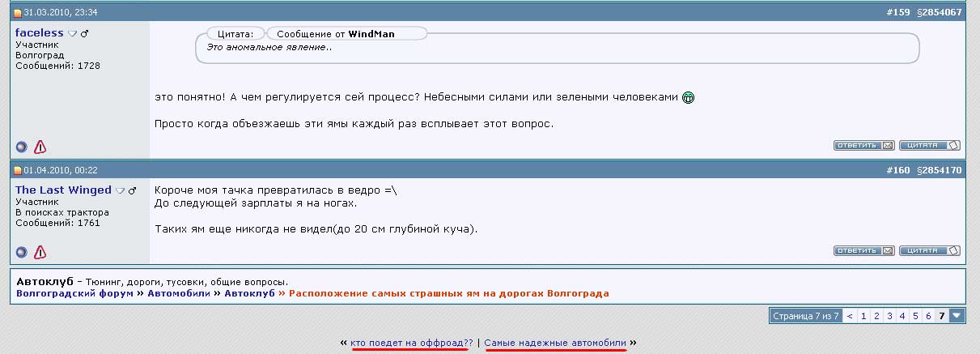Open permalink §2854170
Screen dimensions: 980x354
point(939,170)
